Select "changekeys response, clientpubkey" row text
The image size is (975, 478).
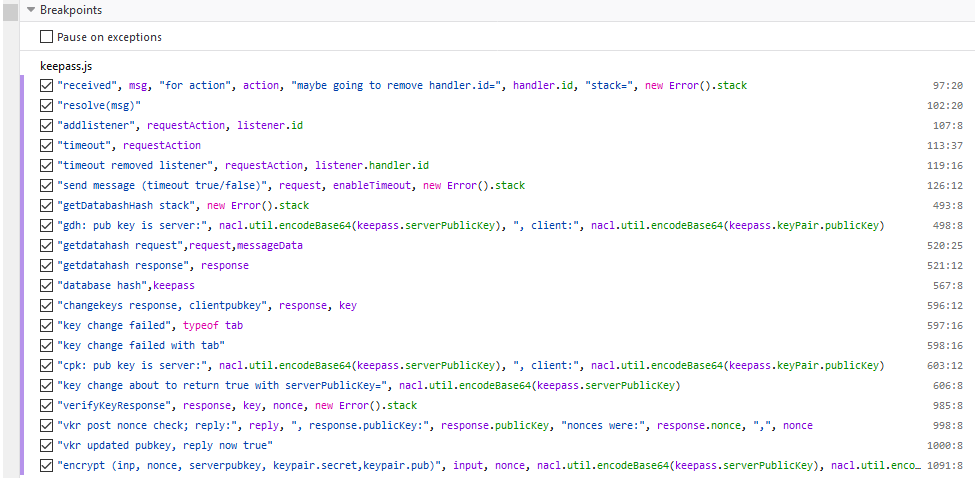tap(207, 305)
